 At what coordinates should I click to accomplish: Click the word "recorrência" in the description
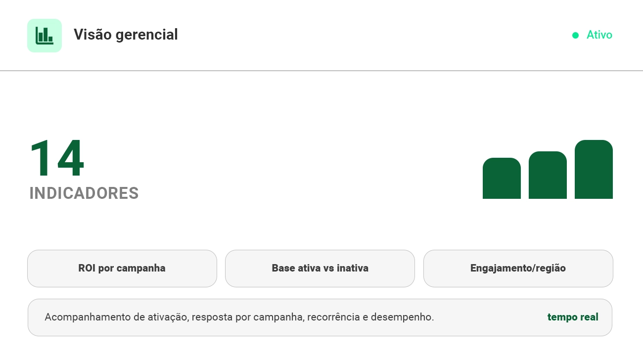(333, 318)
